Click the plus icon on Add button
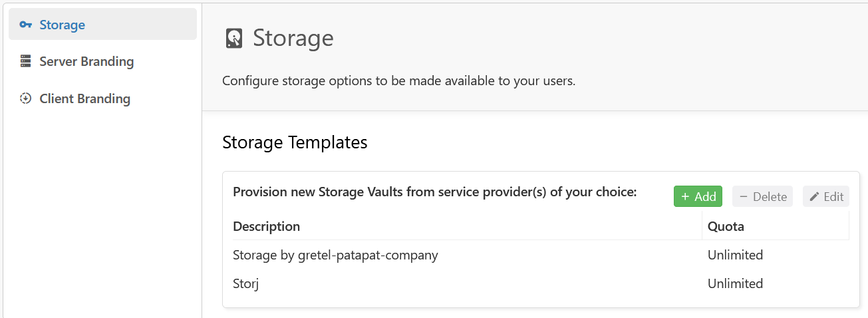This screenshot has width=868, height=318. point(685,196)
